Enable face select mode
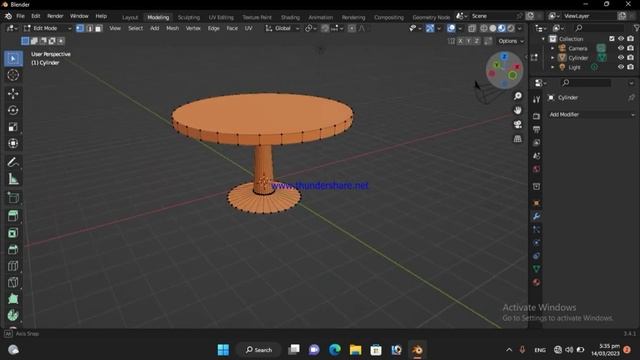Viewport: 640px width, 360px height. (x=98, y=28)
